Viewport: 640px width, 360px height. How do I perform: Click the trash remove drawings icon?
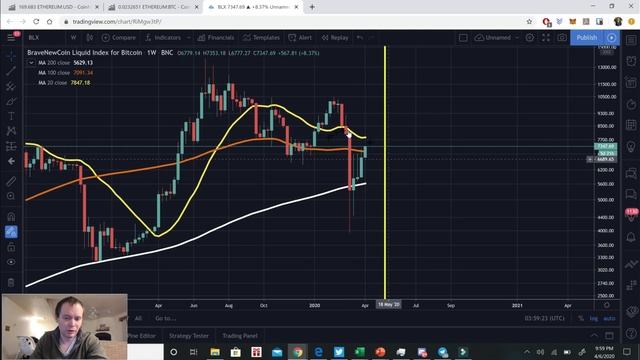11,282
